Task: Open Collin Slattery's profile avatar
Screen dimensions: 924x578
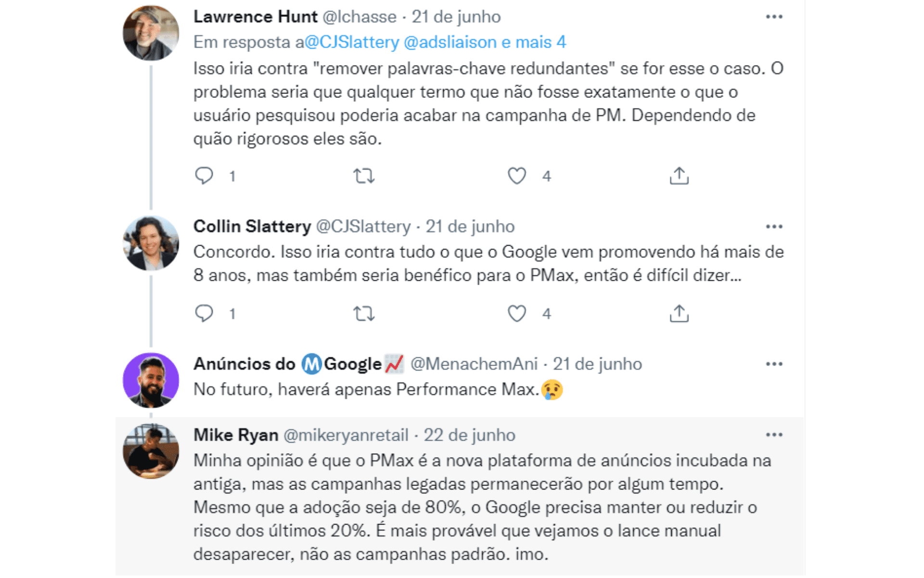Action: point(151,243)
